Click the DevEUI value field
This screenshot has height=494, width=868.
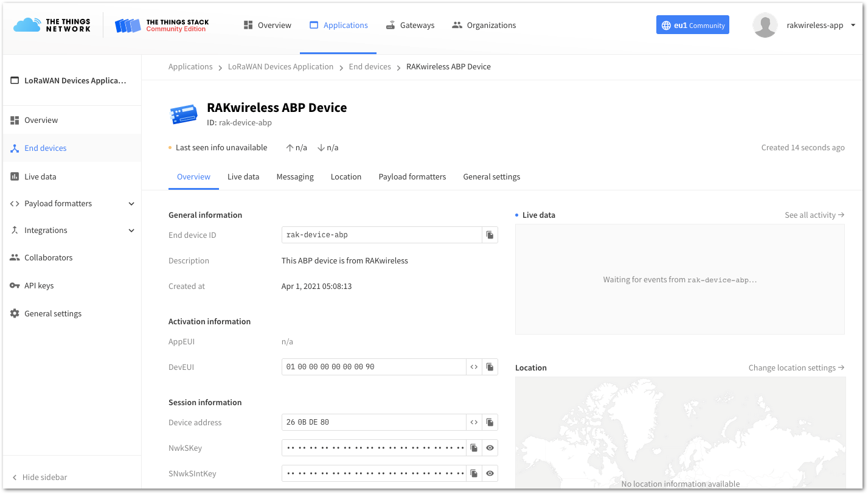(x=374, y=367)
